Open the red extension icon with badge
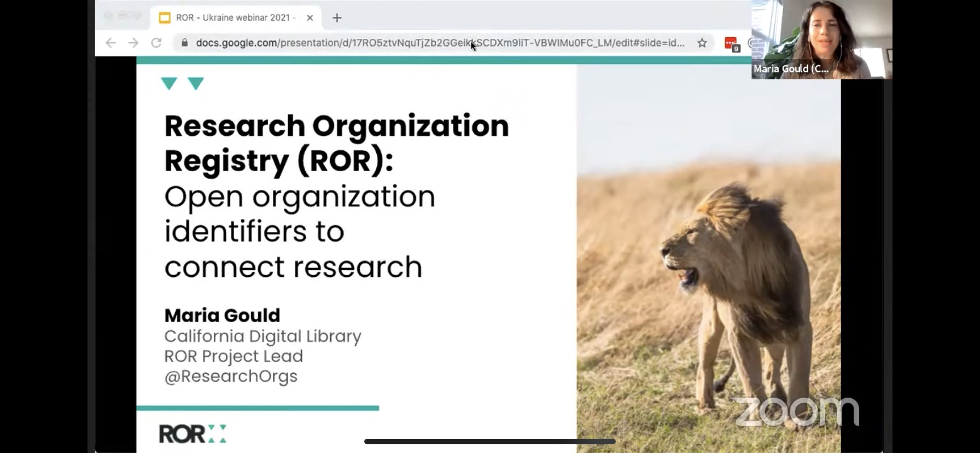Viewport: 980px width, 453px height. point(731,43)
